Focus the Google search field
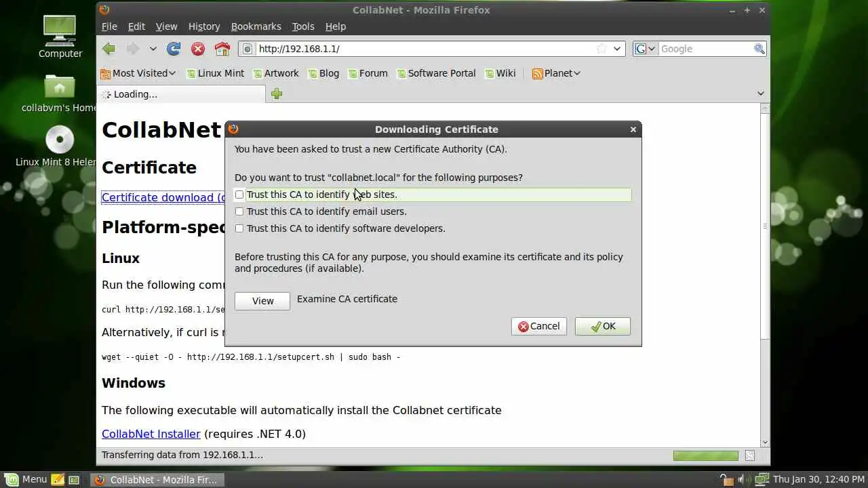 pyautogui.click(x=706, y=49)
